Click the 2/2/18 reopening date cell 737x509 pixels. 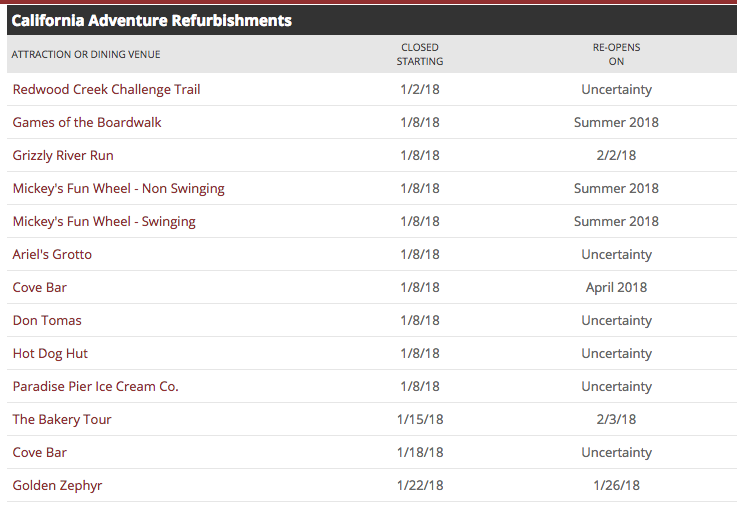(x=616, y=155)
